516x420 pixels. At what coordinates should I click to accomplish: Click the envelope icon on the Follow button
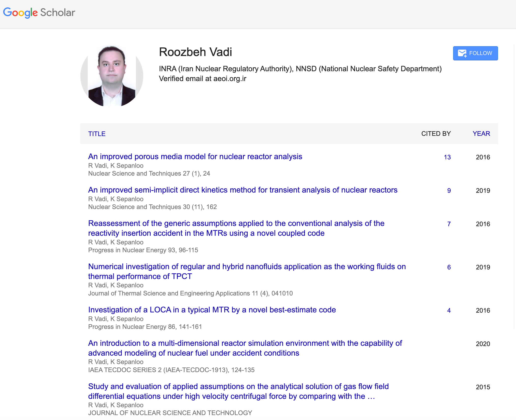pyautogui.click(x=462, y=53)
